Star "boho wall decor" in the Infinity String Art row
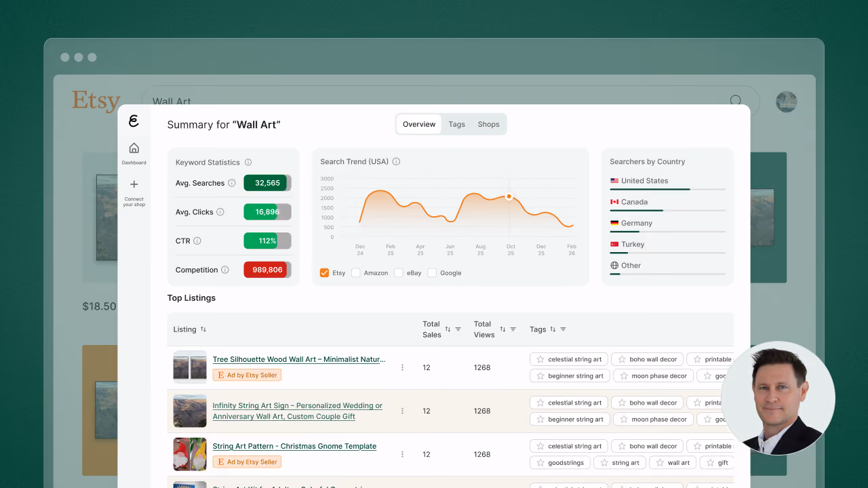This screenshot has width=868, height=488. [x=622, y=403]
